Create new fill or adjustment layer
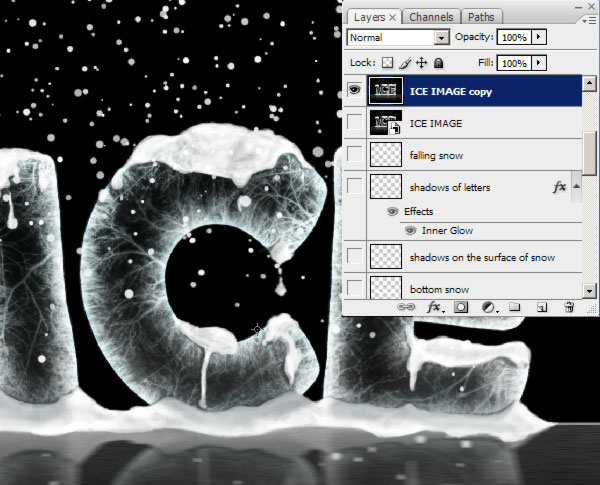600x485 pixels. 488,308
